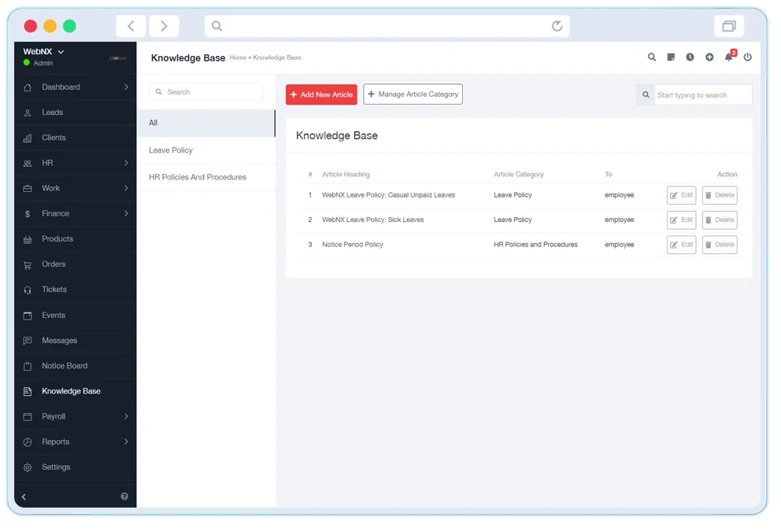This screenshot has height=532, width=781.
Task: Click the category Search field
Action: [205, 92]
